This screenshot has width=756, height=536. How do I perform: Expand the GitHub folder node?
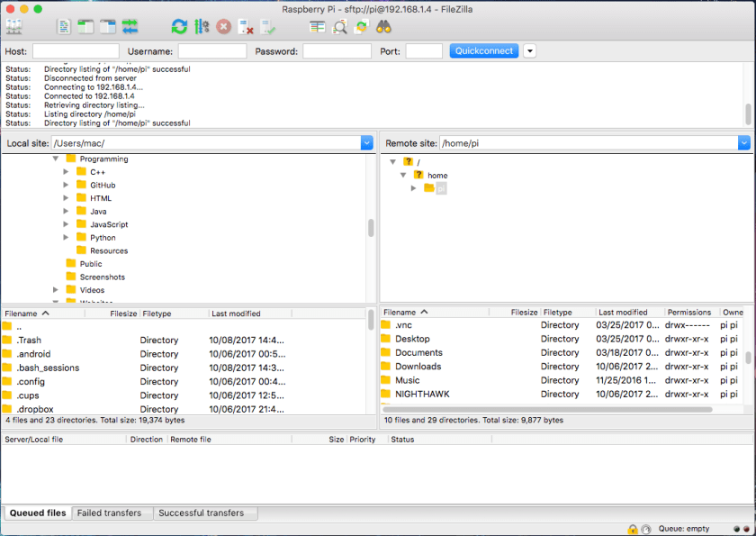pos(66,185)
